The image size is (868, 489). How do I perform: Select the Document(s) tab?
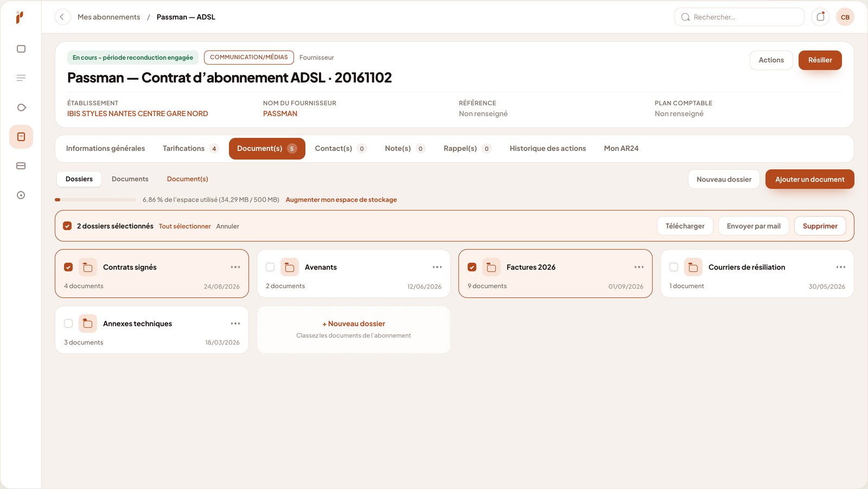(267, 149)
